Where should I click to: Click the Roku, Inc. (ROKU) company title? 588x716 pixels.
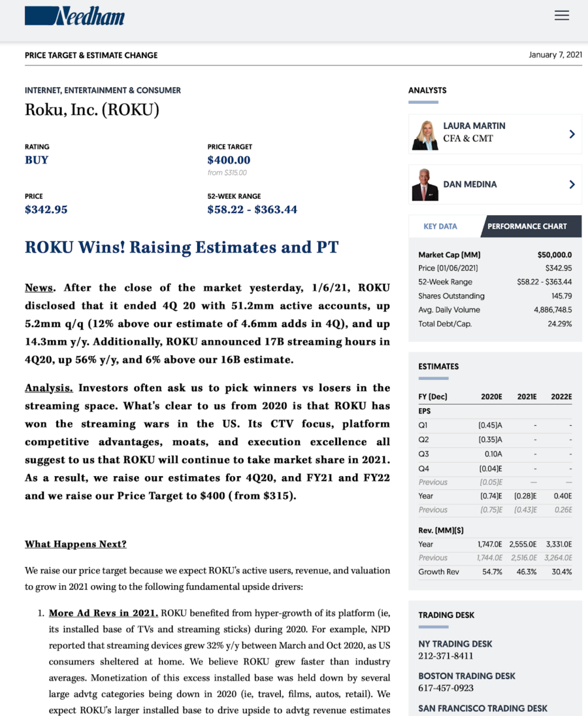[92, 110]
